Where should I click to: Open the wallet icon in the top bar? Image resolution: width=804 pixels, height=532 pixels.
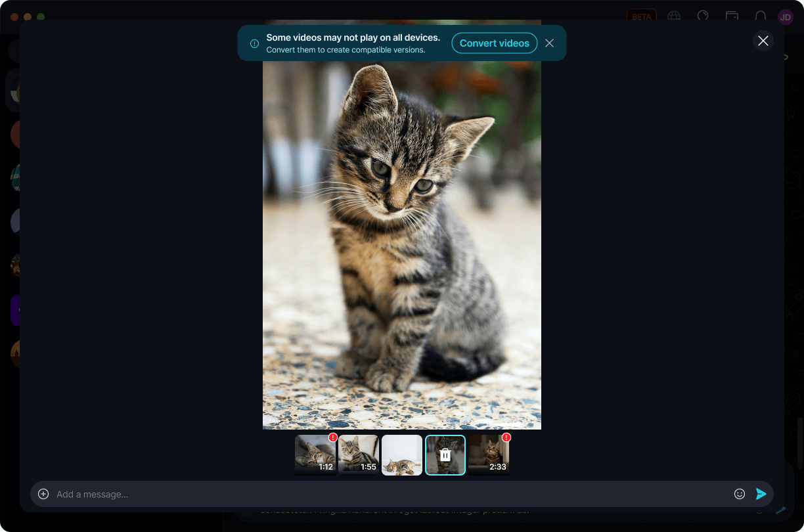732,16
